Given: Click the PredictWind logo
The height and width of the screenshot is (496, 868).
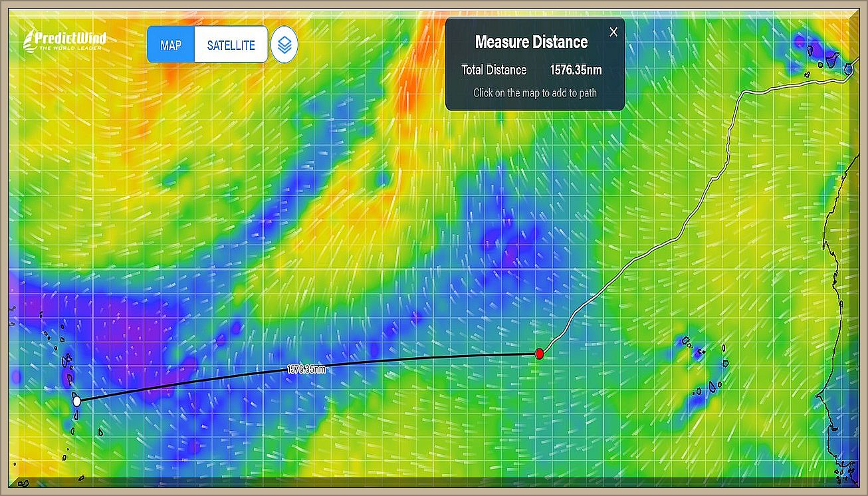Looking at the screenshot, I should (64, 40).
